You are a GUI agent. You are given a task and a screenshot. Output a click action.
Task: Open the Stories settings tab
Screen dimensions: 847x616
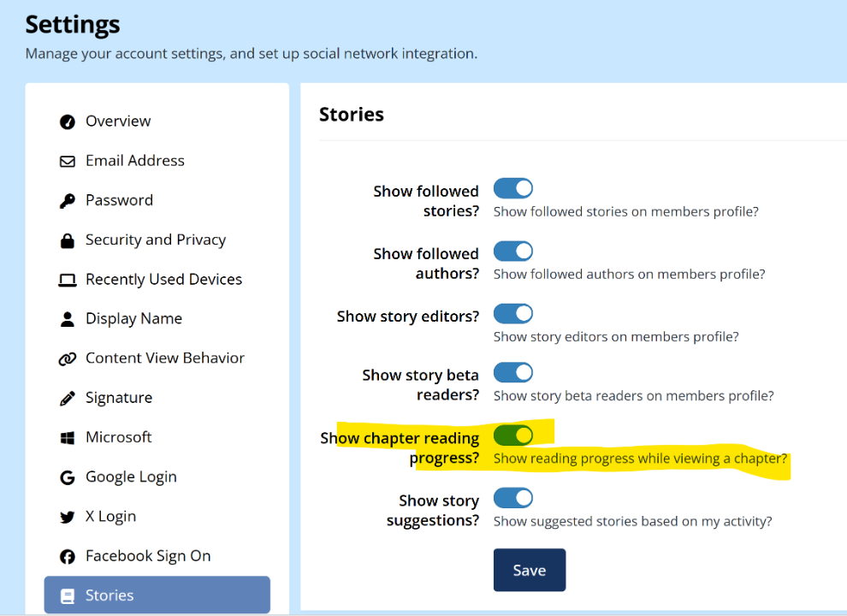coord(157,595)
